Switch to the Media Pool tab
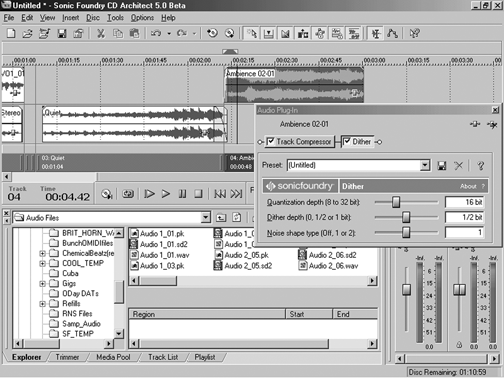 [113, 357]
